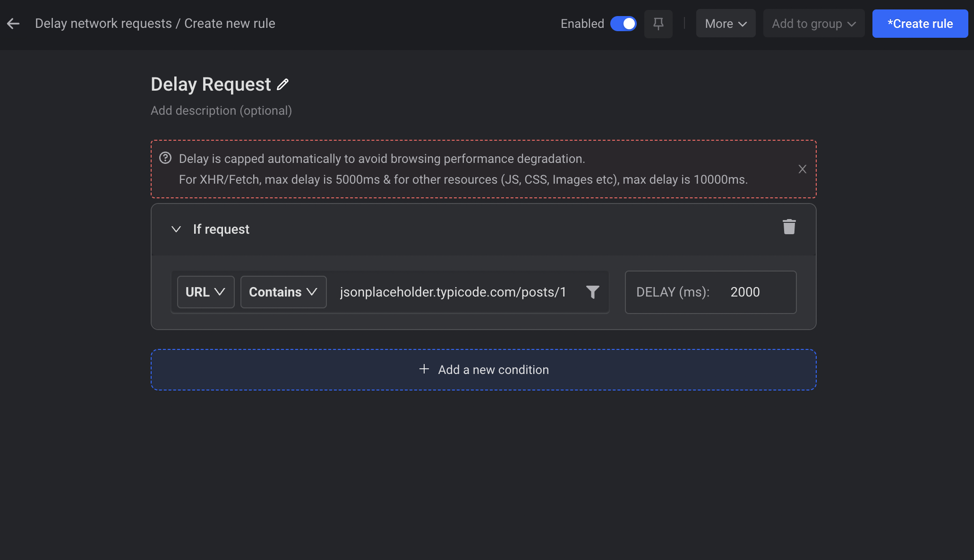Open the Add to group dropdown
This screenshot has width=974, height=560.
(813, 24)
